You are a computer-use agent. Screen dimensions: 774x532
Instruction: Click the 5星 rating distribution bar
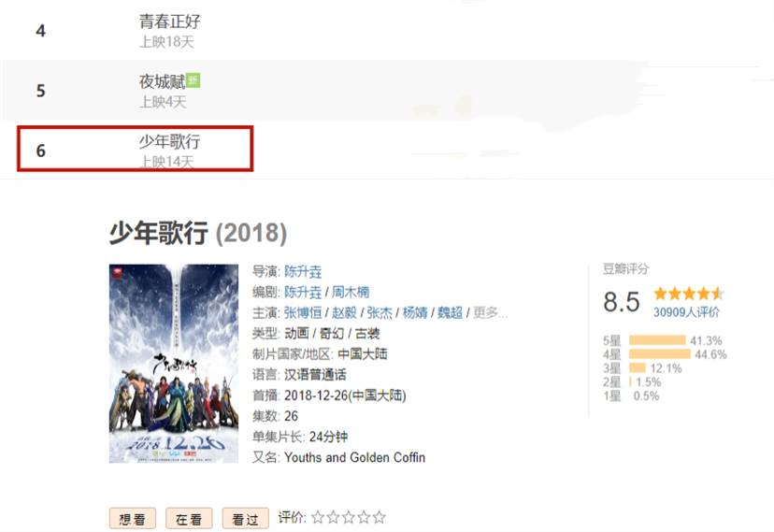(657, 340)
